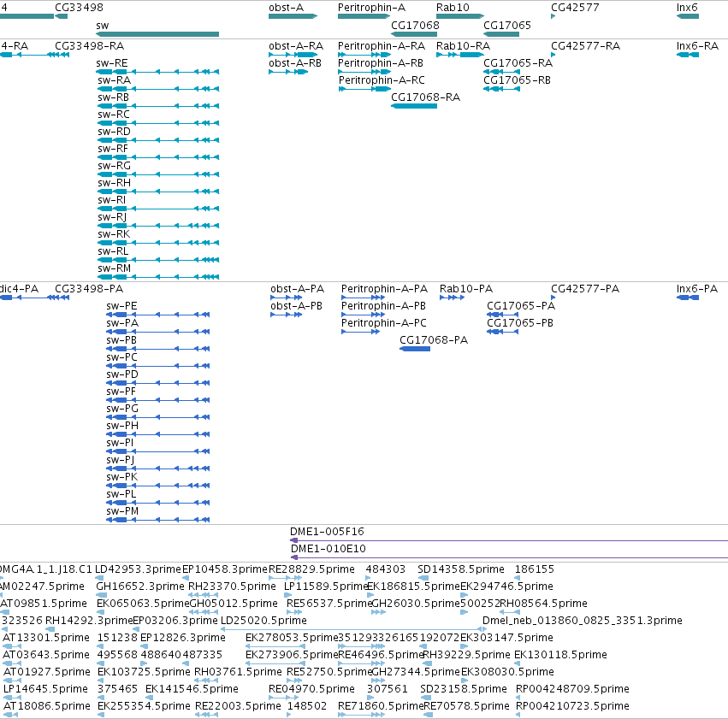Click the CG17068-RA transcript
Screen dimensions: 728x719
414,106
